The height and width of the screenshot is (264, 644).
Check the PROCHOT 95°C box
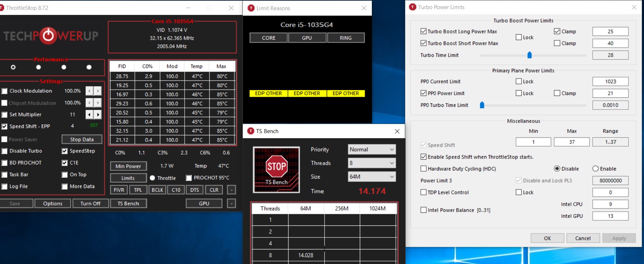click(189, 178)
